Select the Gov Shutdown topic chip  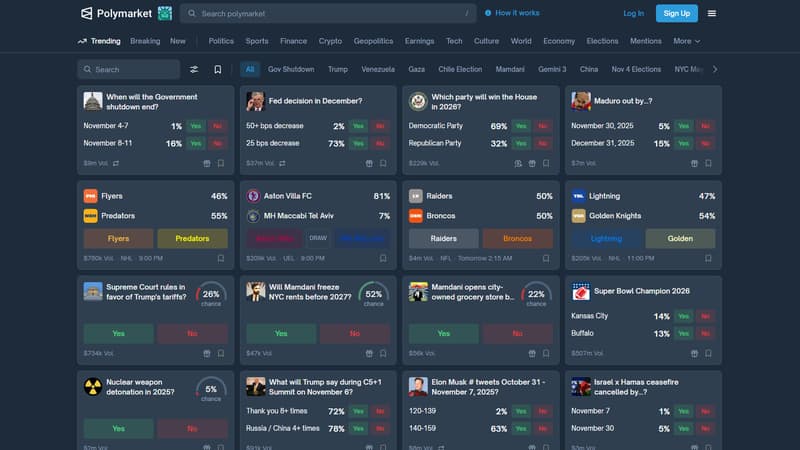click(x=291, y=70)
